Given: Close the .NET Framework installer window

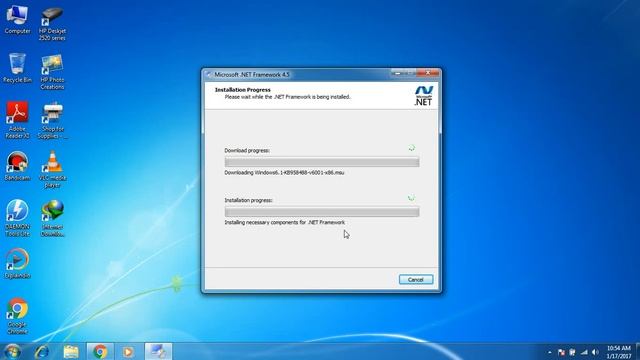Looking at the screenshot, I should click(x=428, y=73).
